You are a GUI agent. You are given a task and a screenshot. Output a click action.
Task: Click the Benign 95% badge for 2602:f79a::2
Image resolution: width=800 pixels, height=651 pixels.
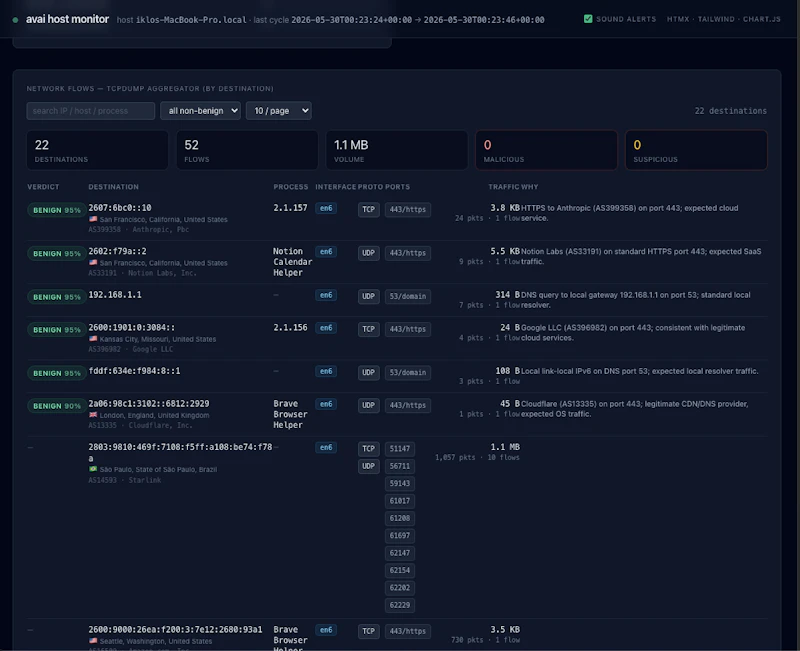(57, 254)
